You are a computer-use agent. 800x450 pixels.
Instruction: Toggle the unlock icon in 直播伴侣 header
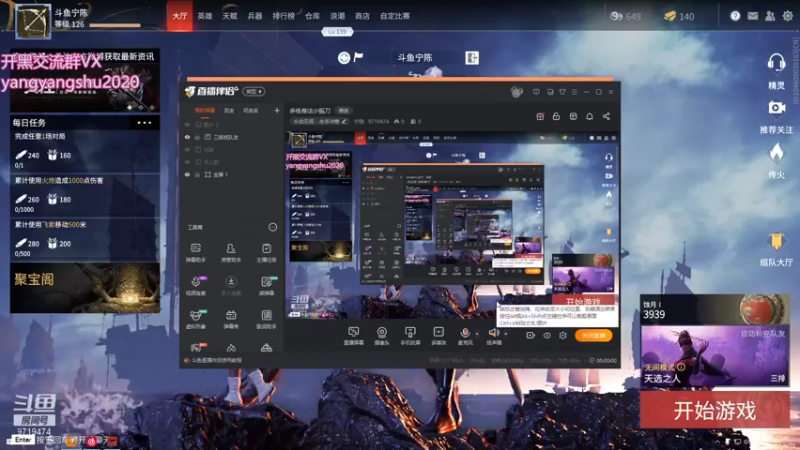pos(556,116)
